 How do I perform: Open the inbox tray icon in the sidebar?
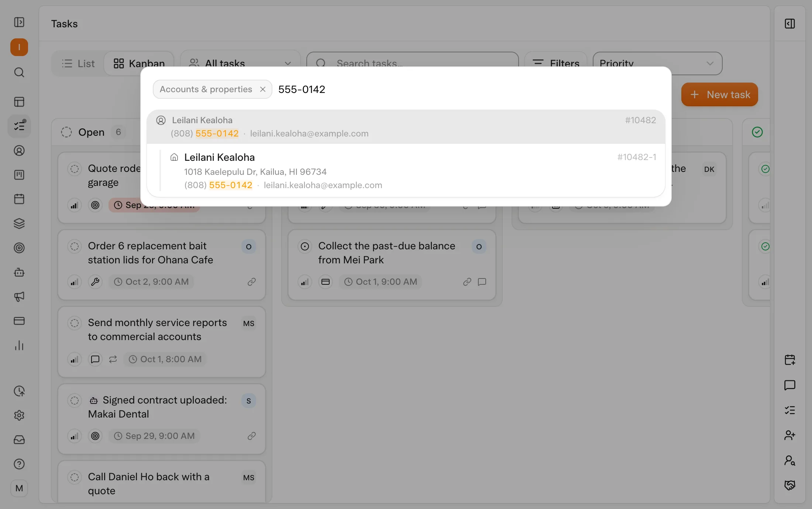coord(19,440)
